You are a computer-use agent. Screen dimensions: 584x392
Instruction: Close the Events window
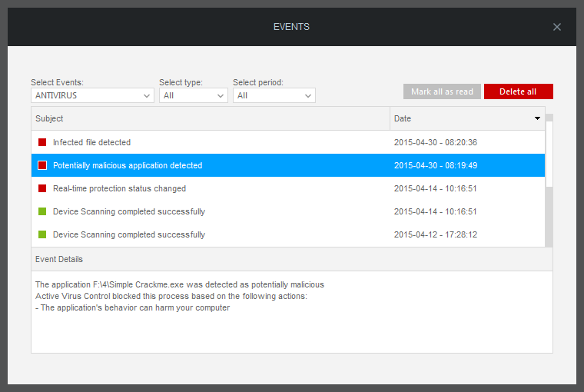point(557,27)
